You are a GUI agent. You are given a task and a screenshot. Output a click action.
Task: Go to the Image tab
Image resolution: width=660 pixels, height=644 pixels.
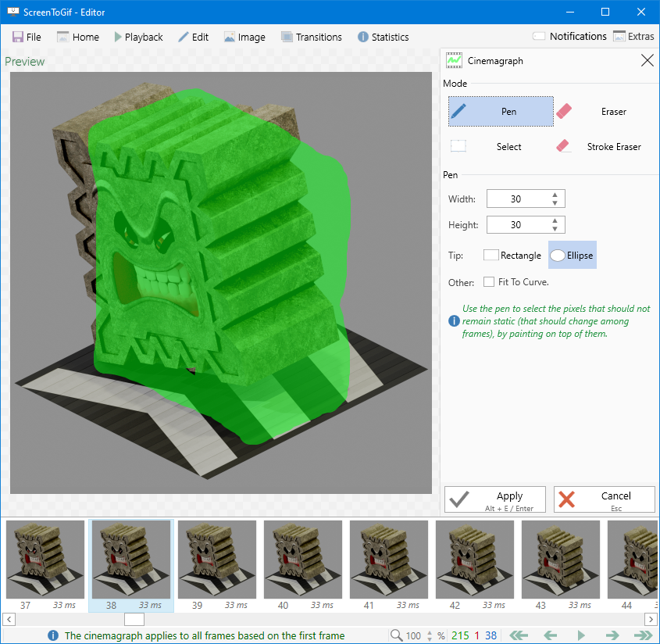[244, 37]
